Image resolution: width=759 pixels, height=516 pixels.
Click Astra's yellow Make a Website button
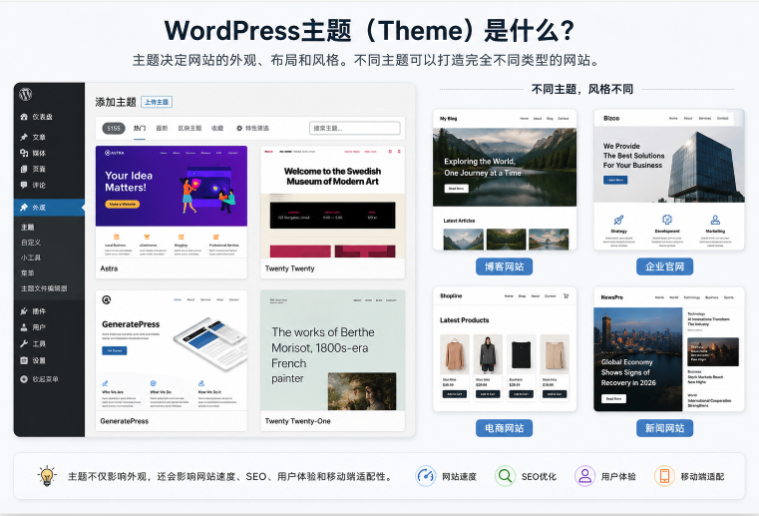[122, 204]
